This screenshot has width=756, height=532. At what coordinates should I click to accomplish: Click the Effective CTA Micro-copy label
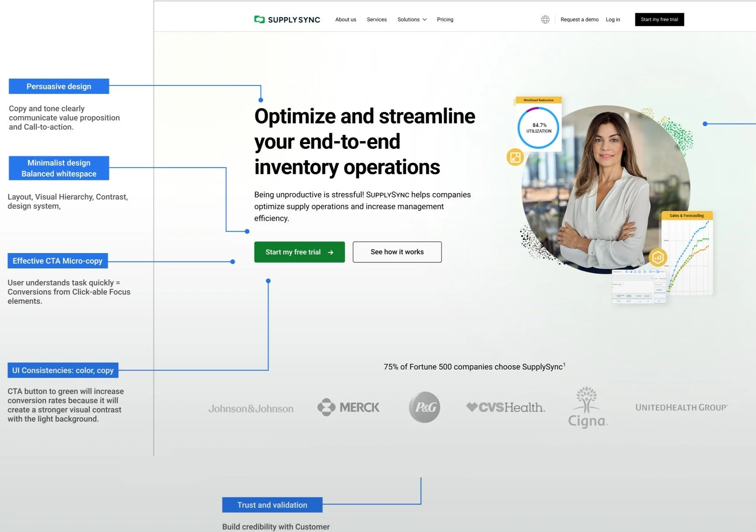(57, 261)
